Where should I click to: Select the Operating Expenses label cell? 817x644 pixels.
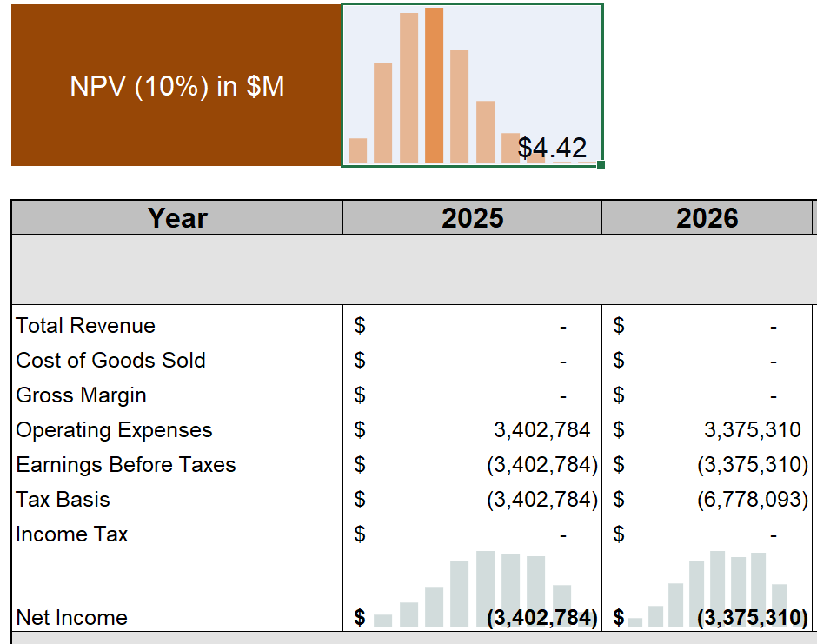[x=114, y=430]
